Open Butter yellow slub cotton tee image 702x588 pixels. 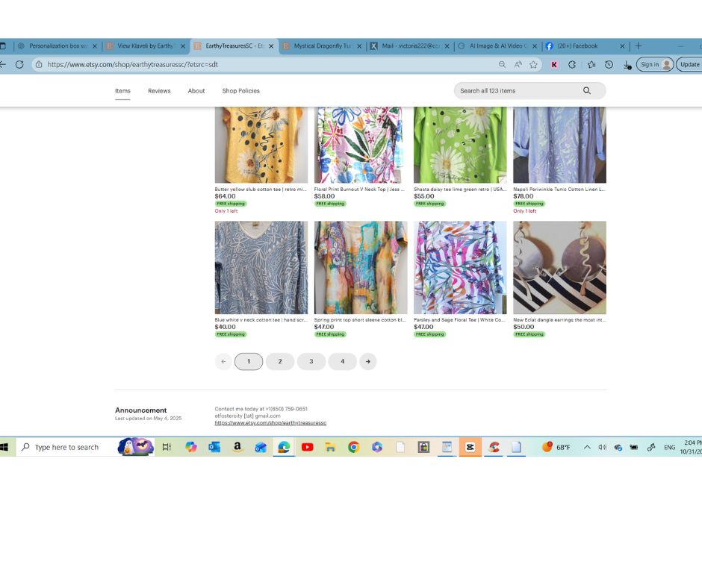tap(261, 145)
